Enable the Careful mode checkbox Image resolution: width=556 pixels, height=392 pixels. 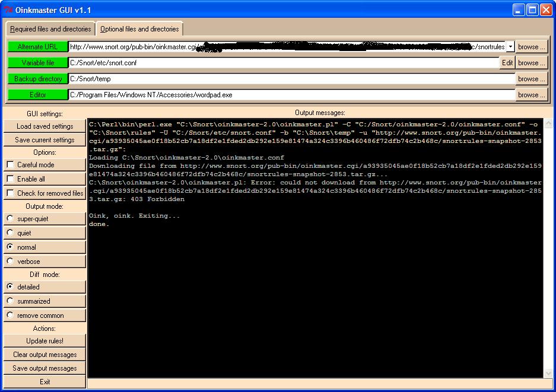pyautogui.click(x=10, y=165)
